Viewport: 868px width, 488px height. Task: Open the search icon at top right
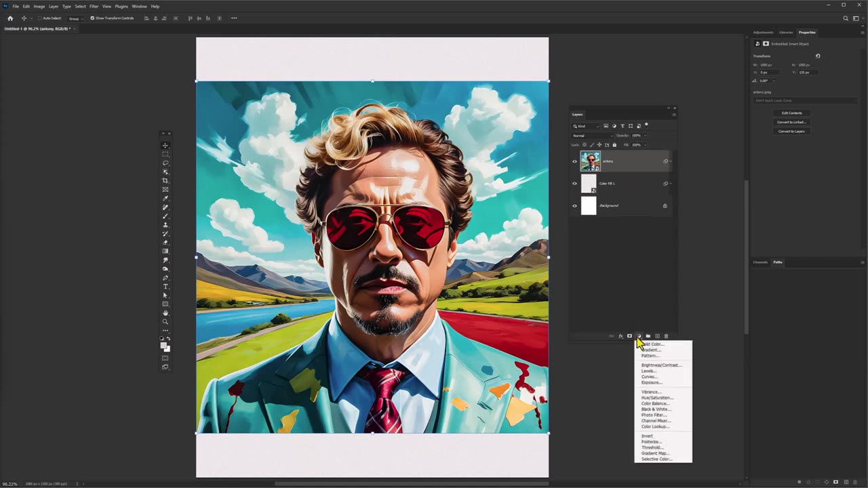[845, 18]
